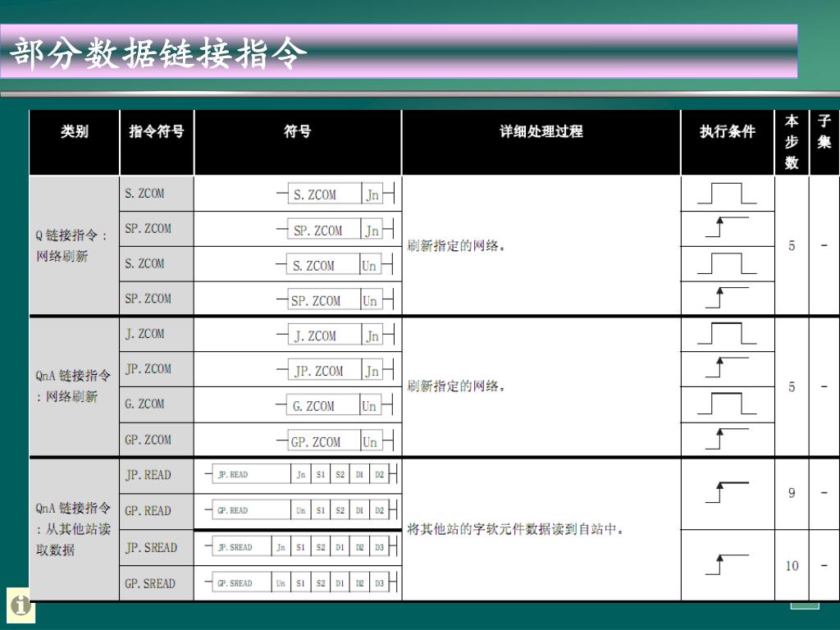Image resolution: width=840 pixels, height=630 pixels.
Task: Click the step count value 10
Action: tap(792, 566)
